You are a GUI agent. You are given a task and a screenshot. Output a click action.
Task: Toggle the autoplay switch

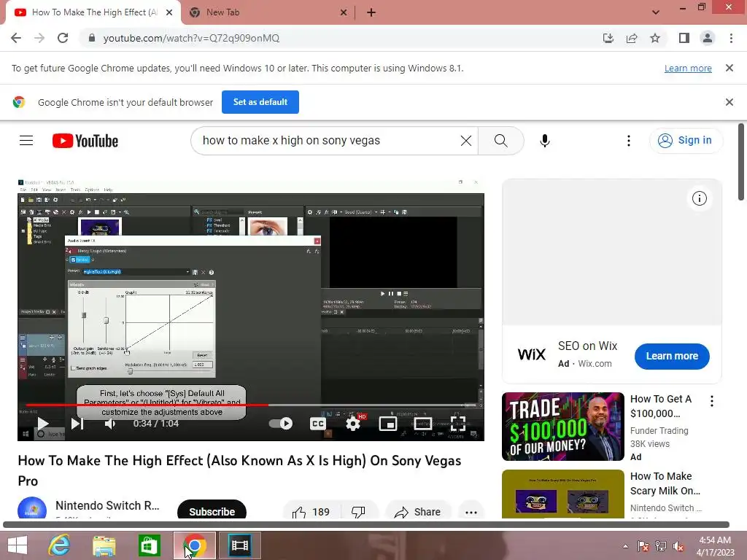281,424
